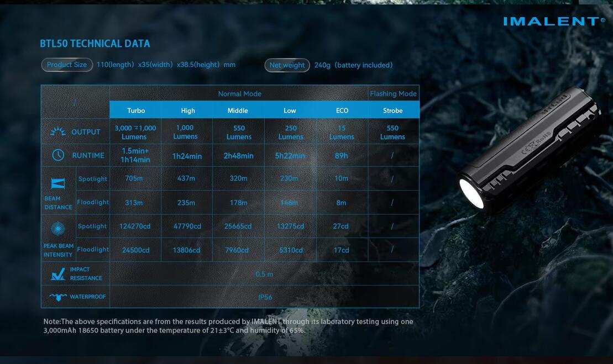613x364 pixels.
Task: Click the 110(length) x35(width) dimensions text
Action: 166,65
